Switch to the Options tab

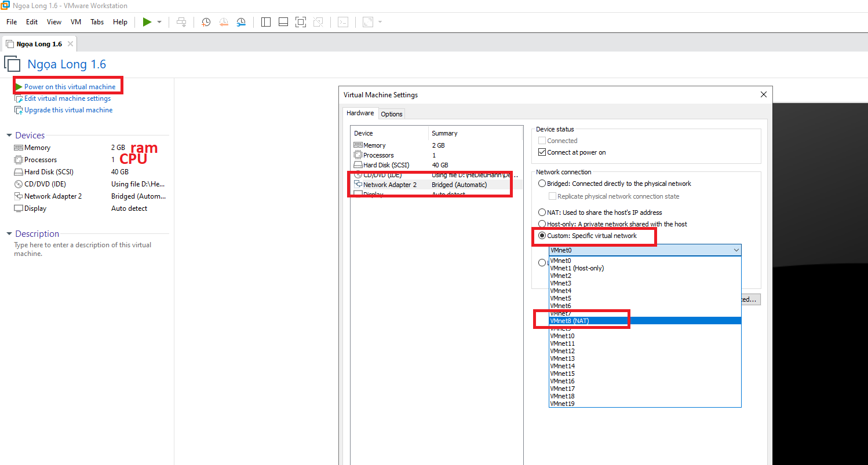pyautogui.click(x=392, y=114)
